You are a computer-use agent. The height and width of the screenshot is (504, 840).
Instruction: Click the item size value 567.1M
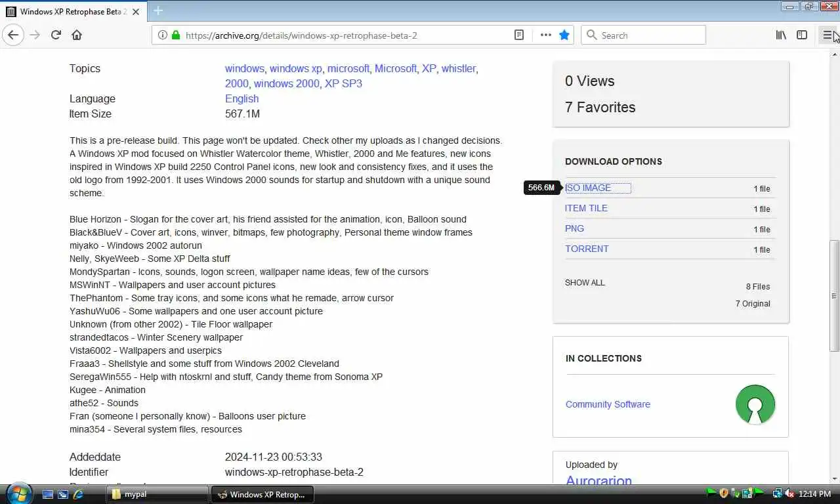click(x=242, y=114)
